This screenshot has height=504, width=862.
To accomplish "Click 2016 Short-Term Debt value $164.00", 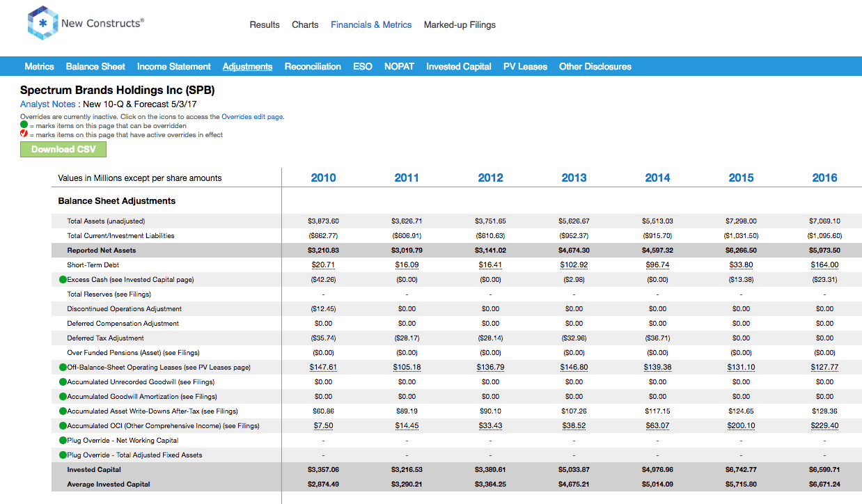I will pyautogui.click(x=824, y=265).
